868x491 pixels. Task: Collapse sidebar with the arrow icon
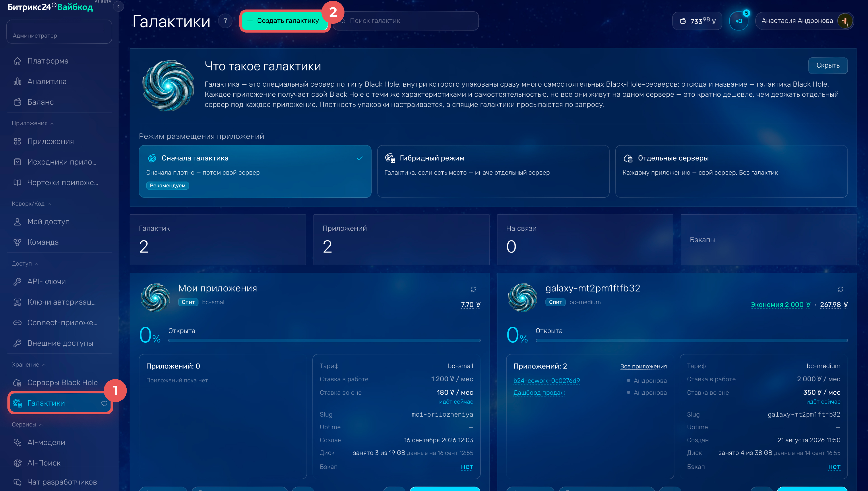pos(118,6)
